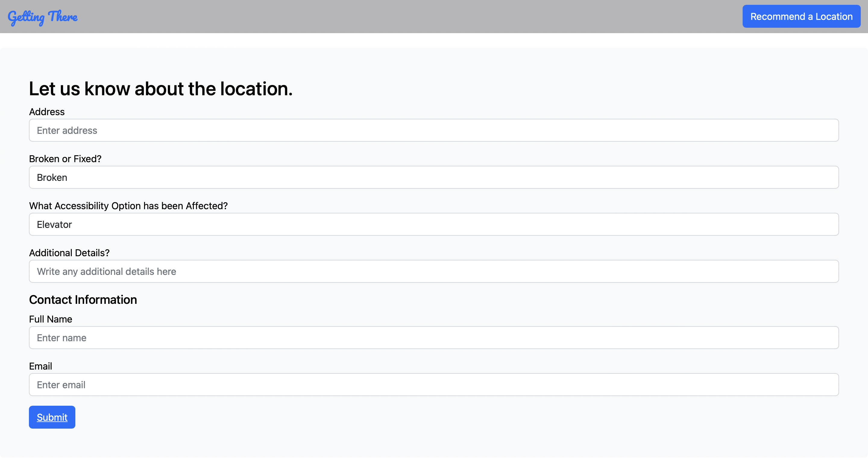Click the Contact Information heading

click(x=83, y=300)
